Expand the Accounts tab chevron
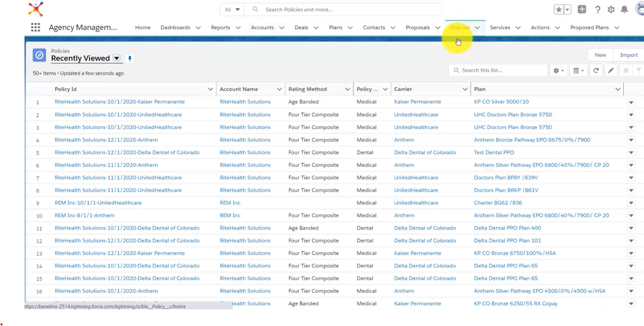This screenshot has width=644, height=326. (282, 27)
